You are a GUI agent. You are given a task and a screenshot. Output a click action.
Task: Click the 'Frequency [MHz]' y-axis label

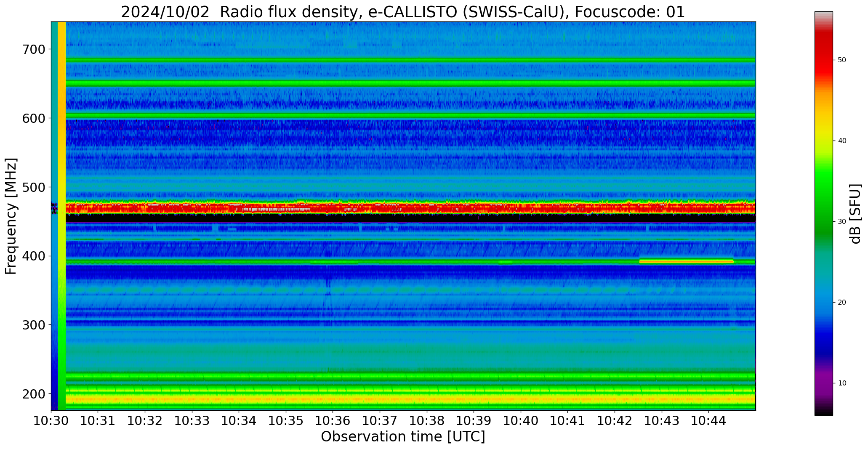11,216
